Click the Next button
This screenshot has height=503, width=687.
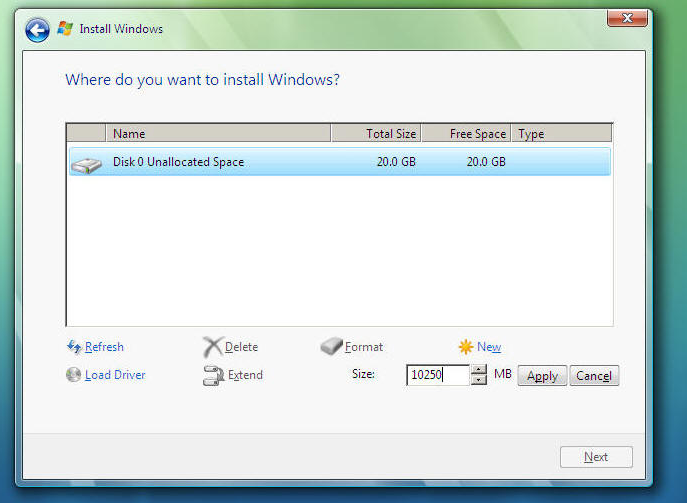596,457
